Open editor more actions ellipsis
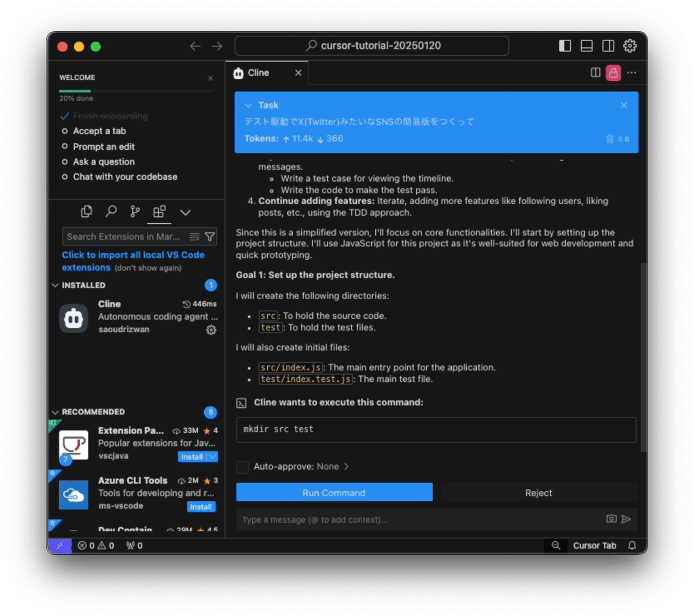 point(632,73)
